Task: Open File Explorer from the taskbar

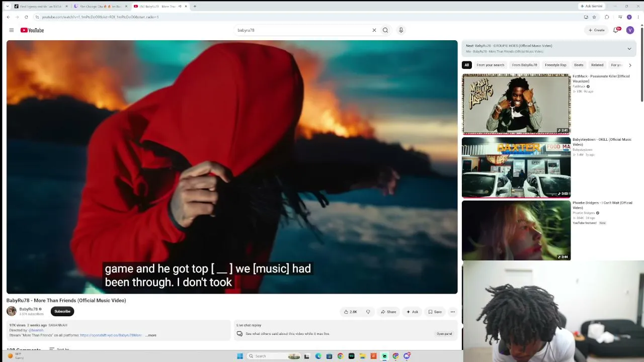Action: [x=362, y=356]
